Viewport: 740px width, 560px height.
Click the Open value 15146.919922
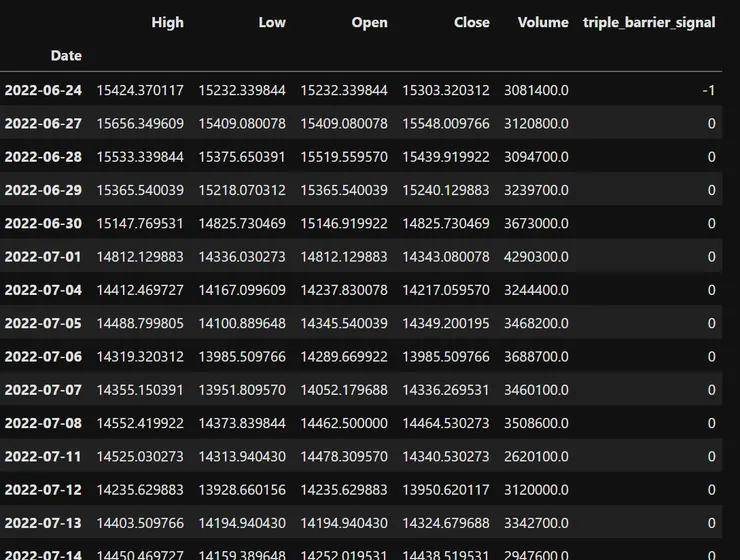(344, 223)
